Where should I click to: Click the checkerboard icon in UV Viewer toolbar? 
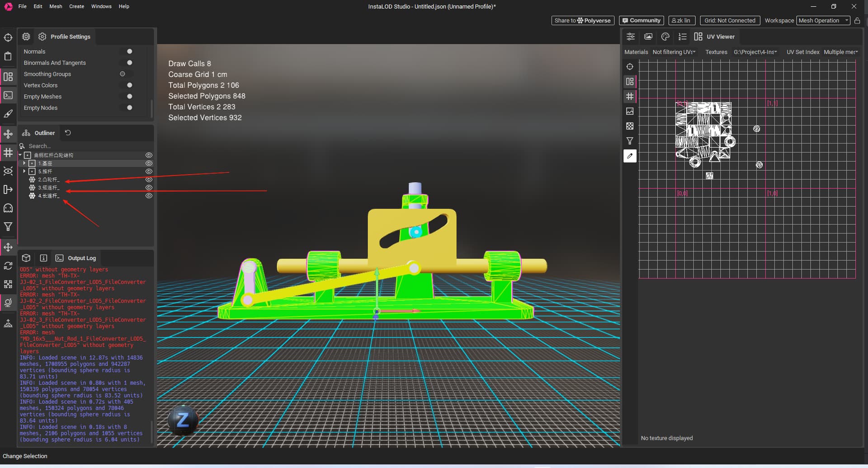tap(630, 126)
